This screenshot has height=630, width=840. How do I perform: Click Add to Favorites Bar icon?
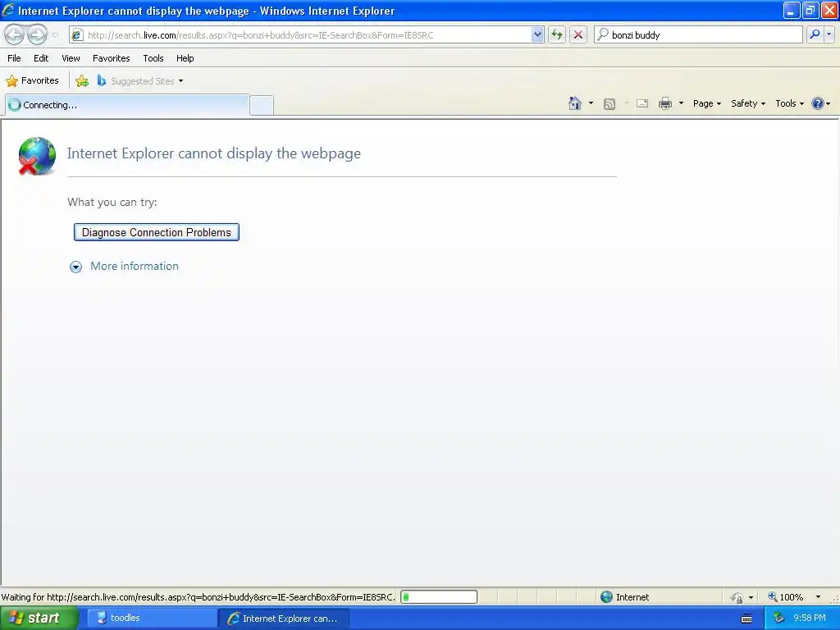pyautogui.click(x=82, y=81)
